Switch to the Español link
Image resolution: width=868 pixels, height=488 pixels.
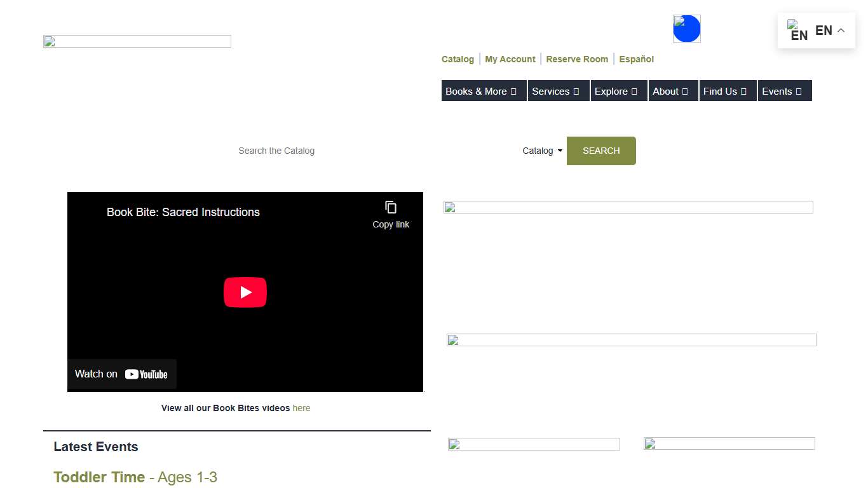tap(636, 59)
